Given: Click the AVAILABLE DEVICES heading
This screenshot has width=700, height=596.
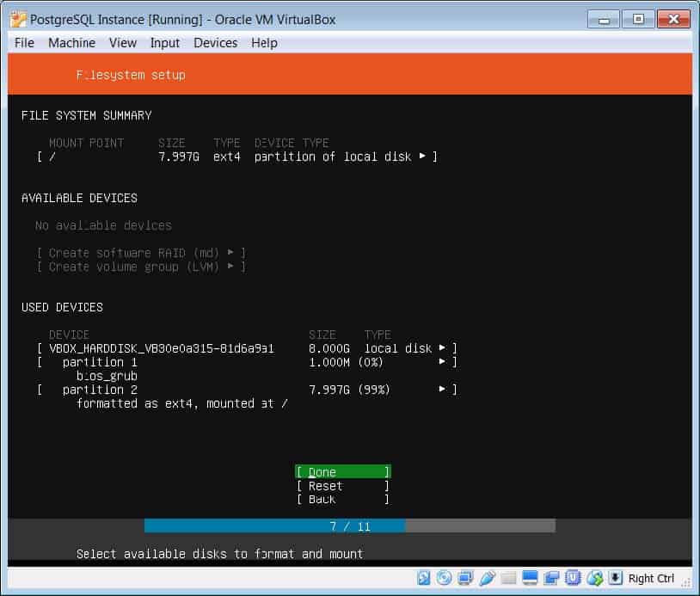Looking at the screenshot, I should (x=79, y=198).
